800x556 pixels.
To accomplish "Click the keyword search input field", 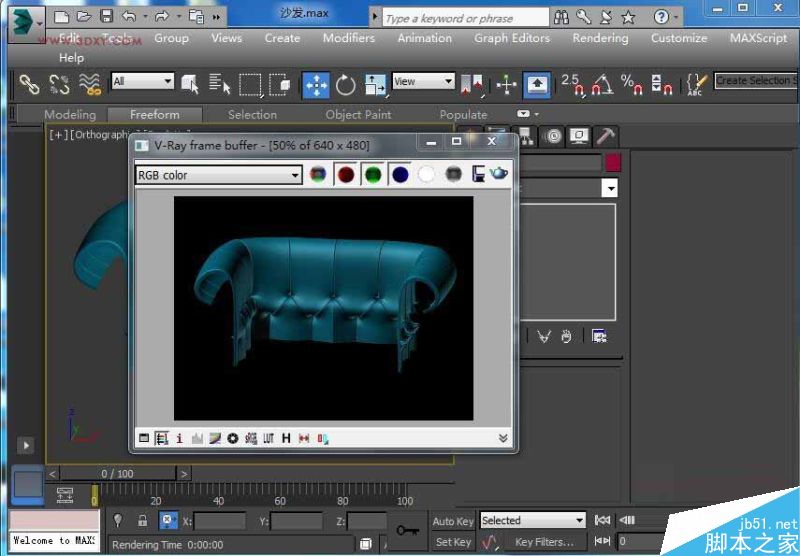I will coord(465,18).
